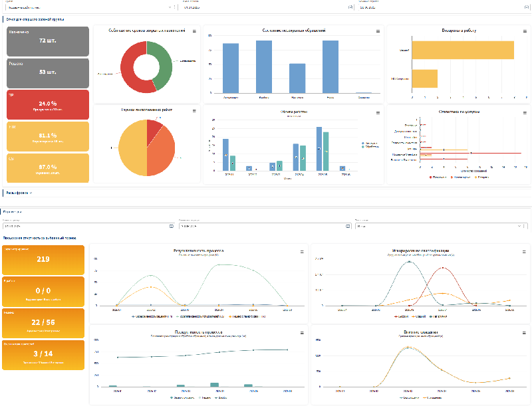Collapse the "Параметры" section header
532x406 pixels.
point(15,212)
